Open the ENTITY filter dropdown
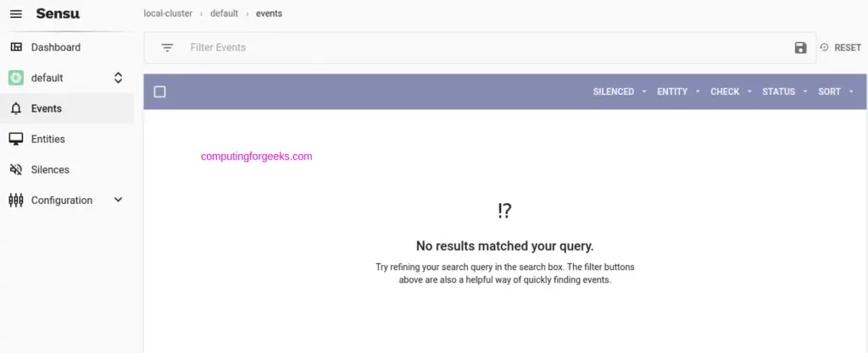 pyautogui.click(x=679, y=91)
